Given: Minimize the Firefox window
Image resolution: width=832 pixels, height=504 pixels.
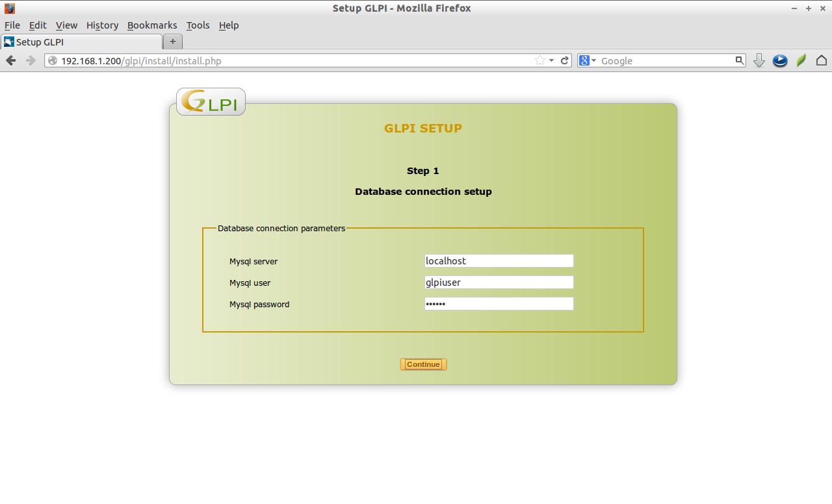Looking at the screenshot, I should click(x=794, y=8).
